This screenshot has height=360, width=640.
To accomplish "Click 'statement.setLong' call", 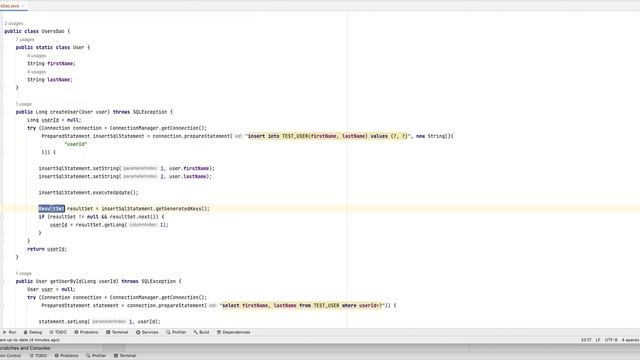I will (x=63, y=322).
